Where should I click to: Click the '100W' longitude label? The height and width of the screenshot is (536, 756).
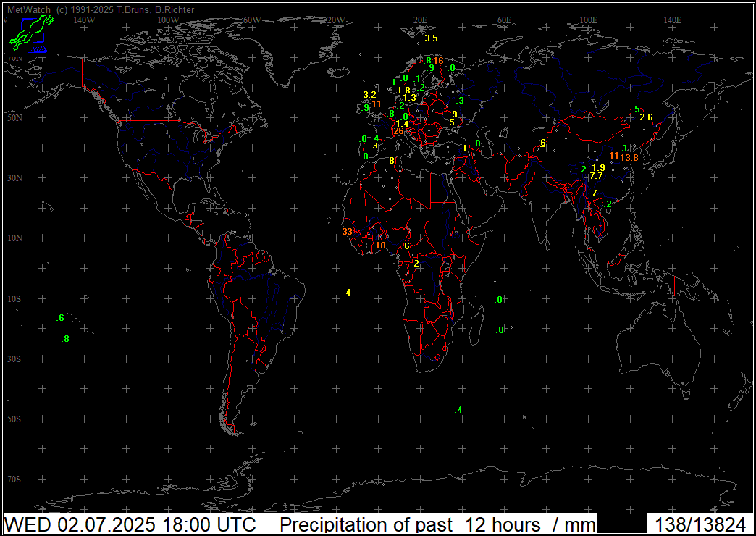tap(168, 20)
